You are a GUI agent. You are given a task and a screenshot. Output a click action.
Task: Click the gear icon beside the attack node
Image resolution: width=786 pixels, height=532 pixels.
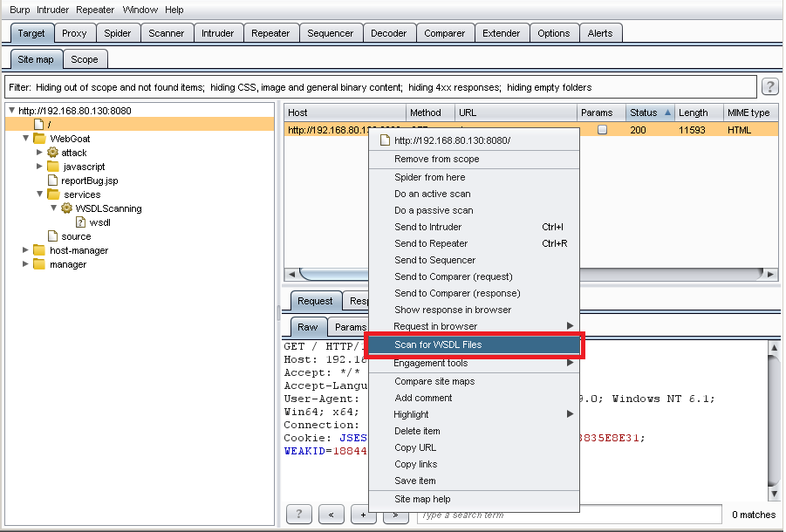[x=52, y=153]
